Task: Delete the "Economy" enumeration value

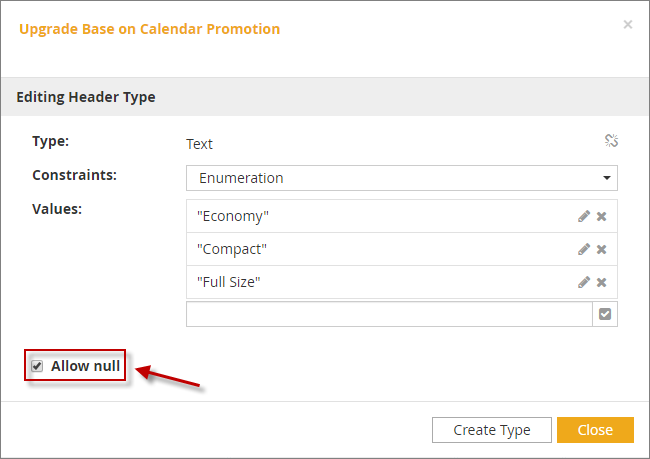Action: click(x=602, y=216)
